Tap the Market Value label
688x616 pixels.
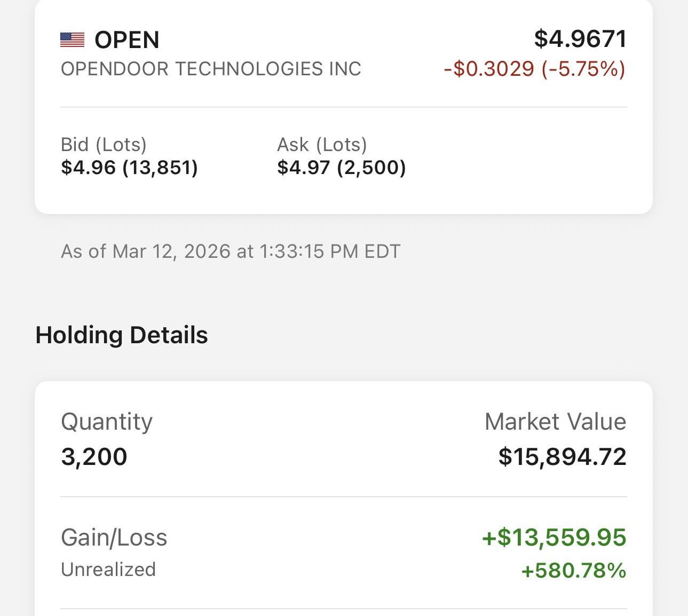[x=555, y=422]
